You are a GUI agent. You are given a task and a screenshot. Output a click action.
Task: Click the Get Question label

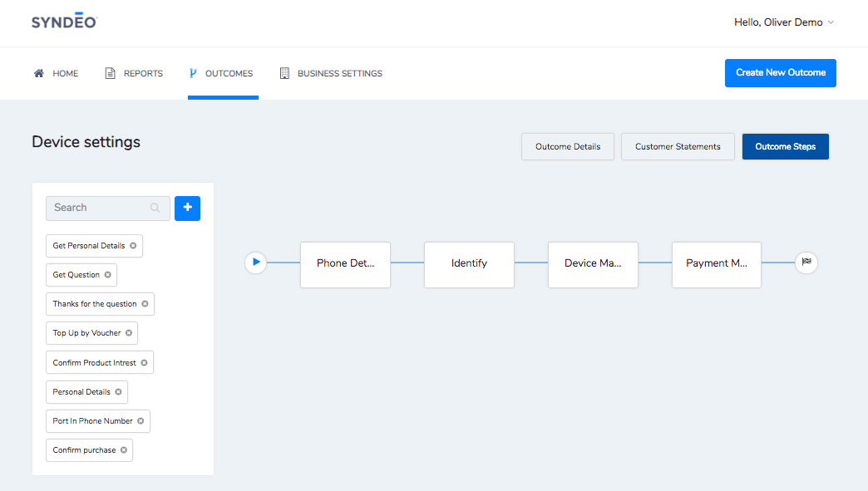point(76,275)
